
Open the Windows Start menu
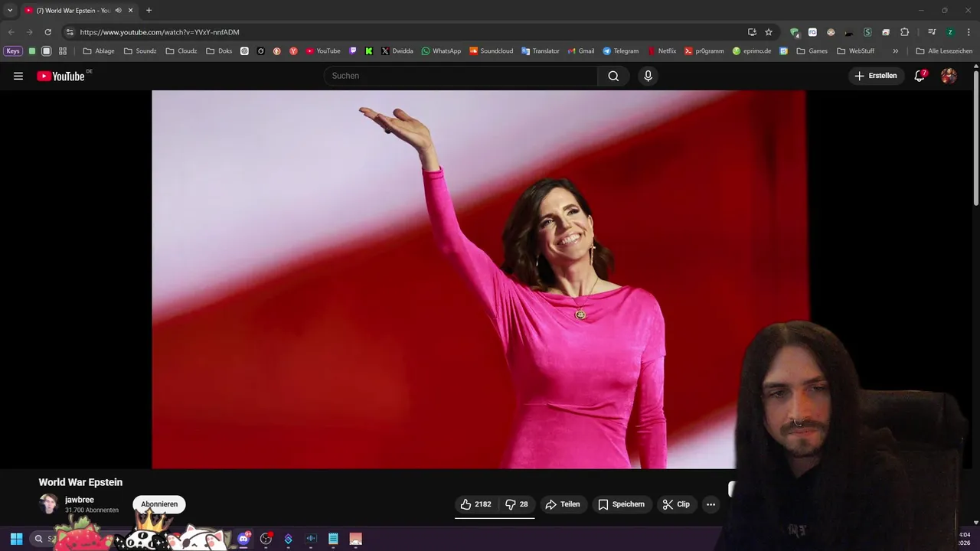[x=16, y=539]
